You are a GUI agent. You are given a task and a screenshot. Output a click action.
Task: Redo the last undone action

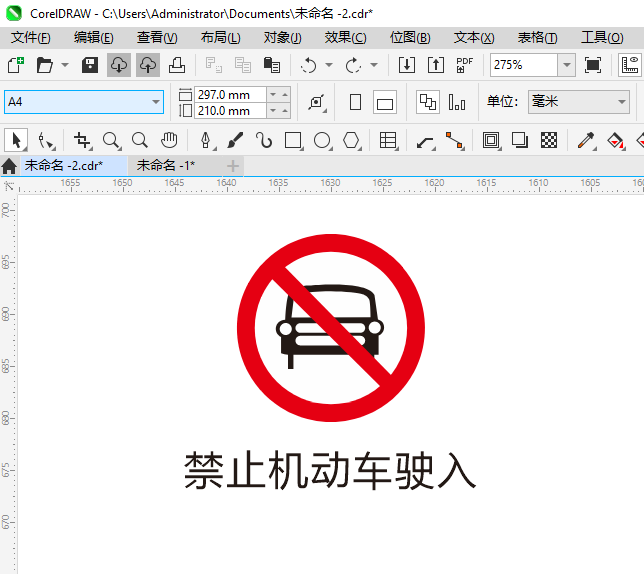(x=353, y=65)
